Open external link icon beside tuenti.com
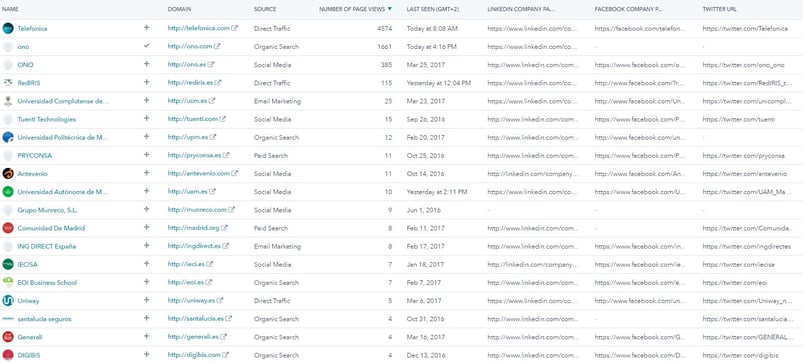Image resolution: width=803 pixels, height=363 pixels. pos(223,119)
